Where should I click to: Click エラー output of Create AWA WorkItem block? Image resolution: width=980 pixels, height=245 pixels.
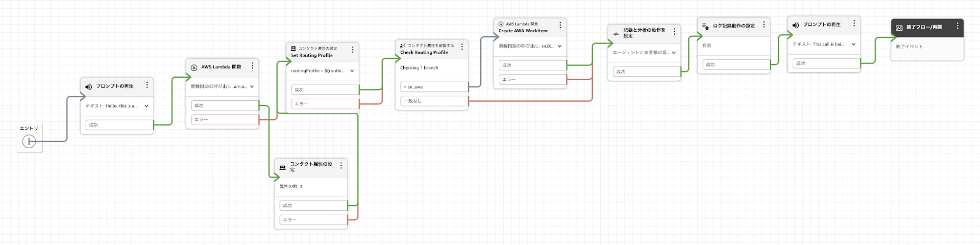pos(533,79)
